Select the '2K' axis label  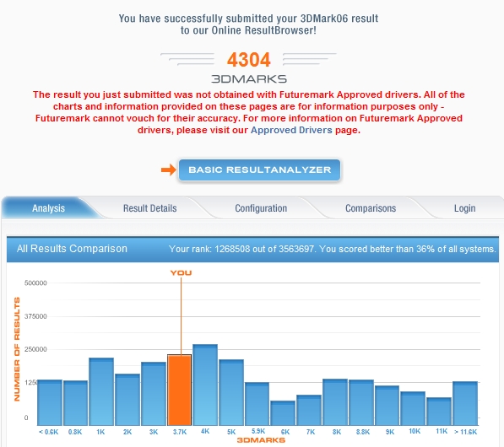click(x=127, y=432)
